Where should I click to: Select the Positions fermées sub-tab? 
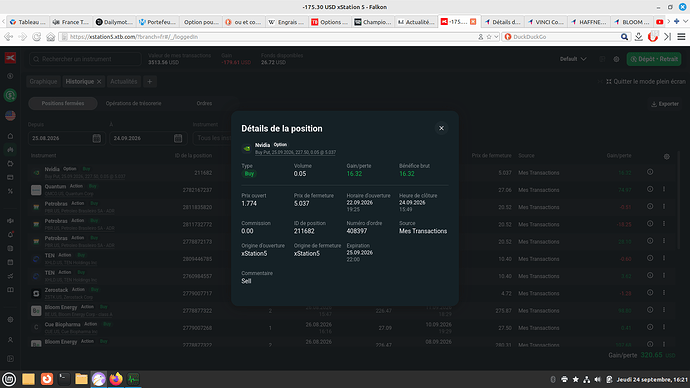pyautogui.click(x=63, y=103)
